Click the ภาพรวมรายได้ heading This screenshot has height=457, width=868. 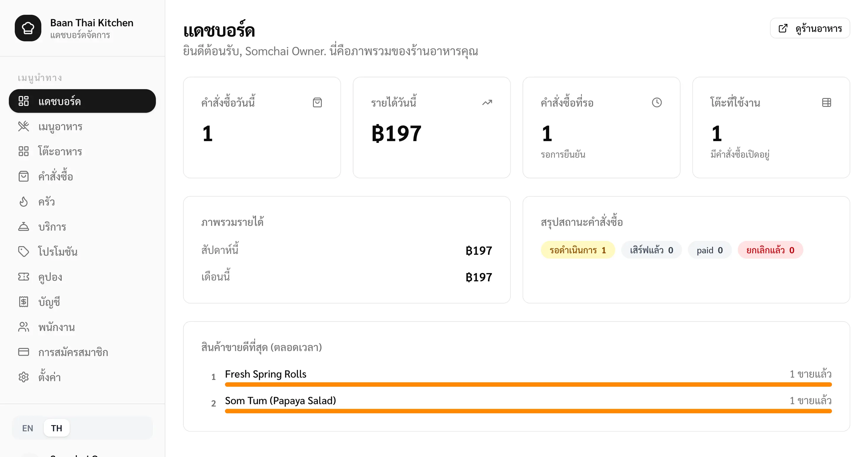pyautogui.click(x=233, y=222)
